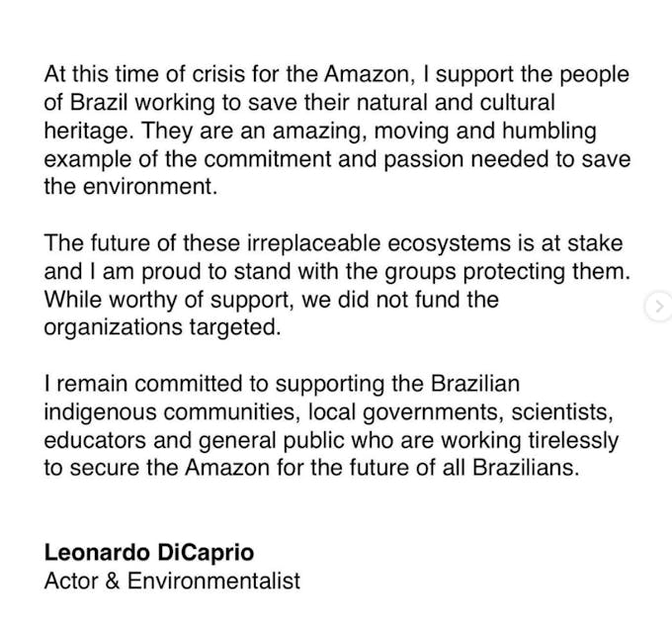Click the Actor & Environmentalist subtitle
This screenshot has width=672, height=629.
point(172,581)
